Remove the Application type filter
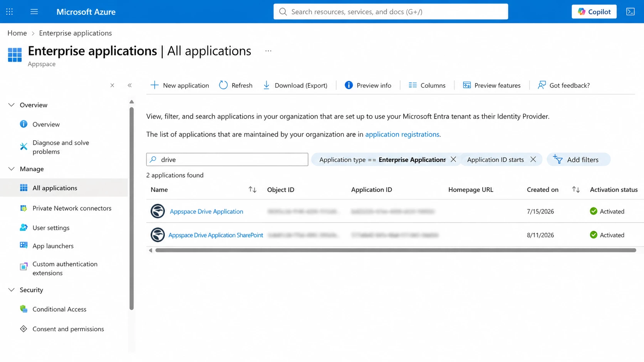The width and height of the screenshot is (644, 362). [x=453, y=160]
